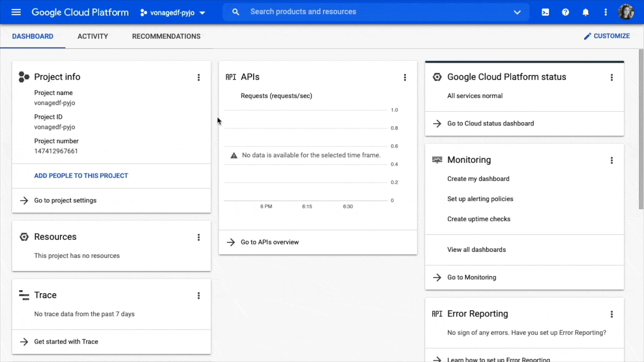Open the main navigation hamburger menu
Screen dimensions: 644x362
tap(16, 12)
